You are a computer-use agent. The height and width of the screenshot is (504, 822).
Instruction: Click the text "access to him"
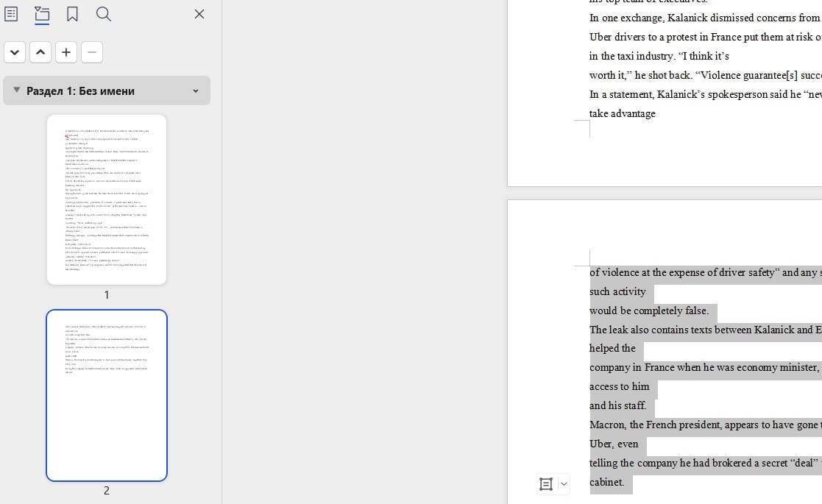pos(619,386)
